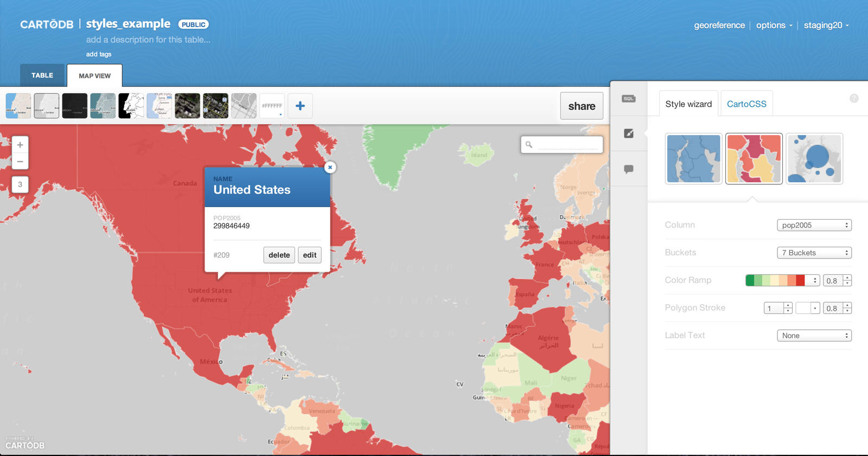This screenshot has height=456, width=868.
Task: Choose the teal blue basemap
Action: pos(103,106)
